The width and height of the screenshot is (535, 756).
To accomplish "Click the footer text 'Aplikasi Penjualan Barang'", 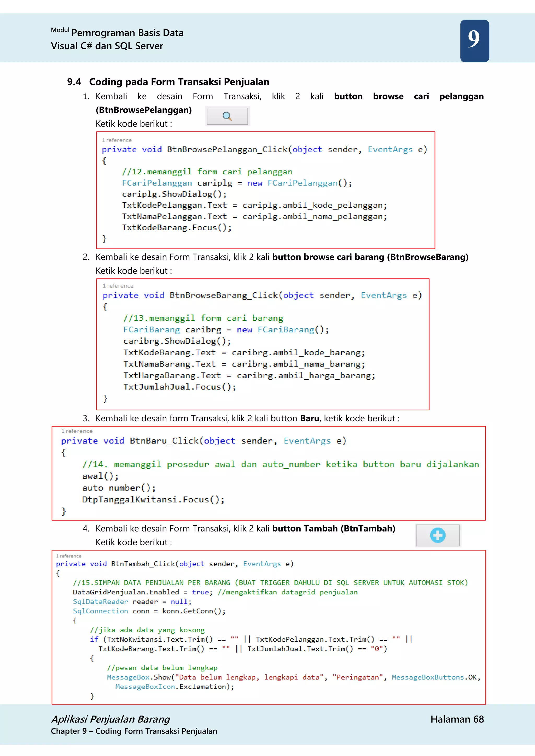I will click(x=110, y=719).
